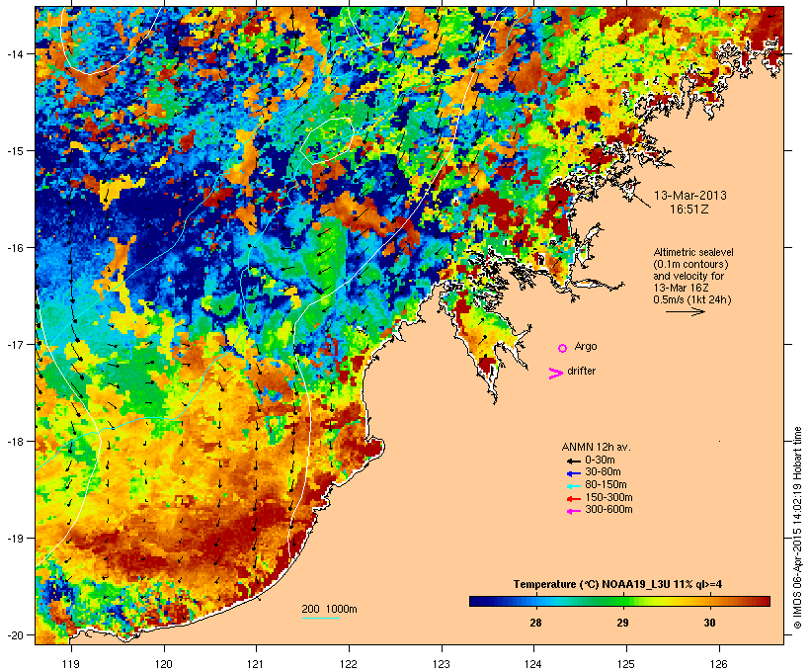Image resolution: width=810 pixels, height=672 pixels.
Task: Click the 80-150m depth label
Action: [606, 485]
